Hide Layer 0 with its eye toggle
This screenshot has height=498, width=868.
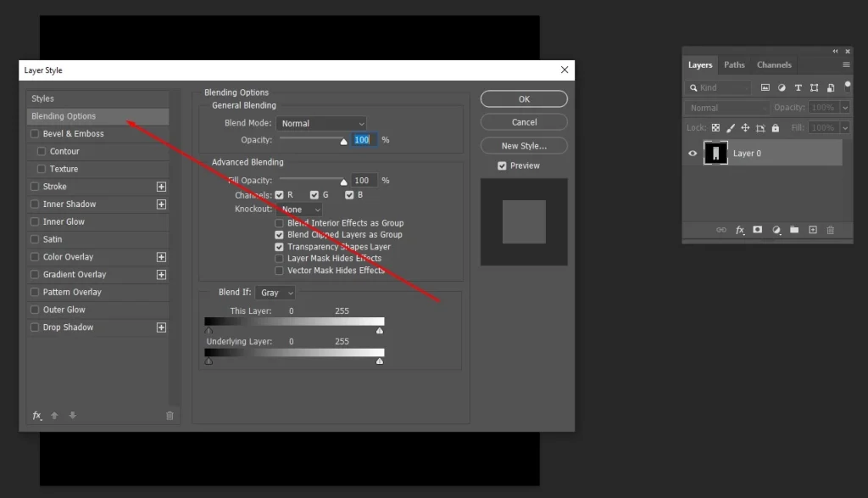[693, 153]
